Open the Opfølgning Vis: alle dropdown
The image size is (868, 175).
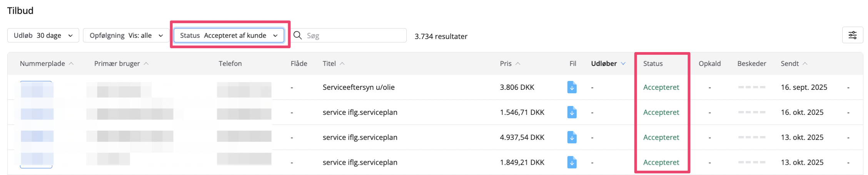click(x=126, y=35)
